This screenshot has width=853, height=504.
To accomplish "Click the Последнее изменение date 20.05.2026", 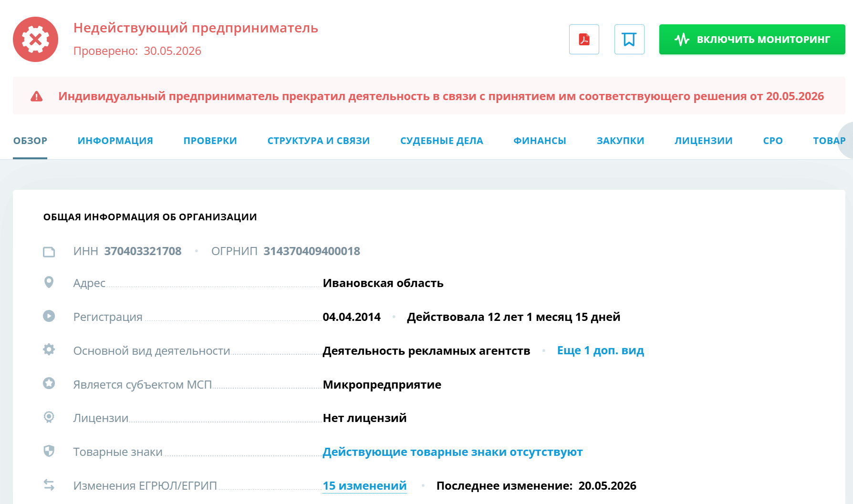I will click(x=607, y=486).
